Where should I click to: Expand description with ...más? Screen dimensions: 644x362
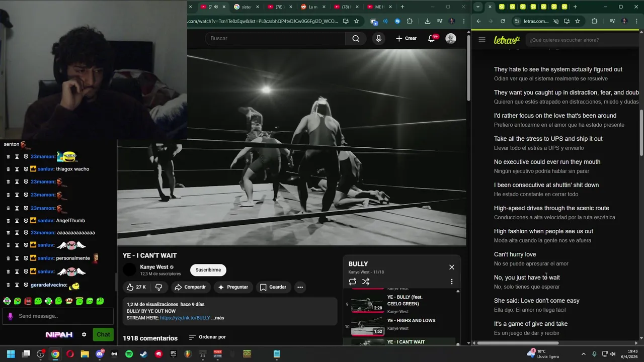pyautogui.click(x=217, y=318)
